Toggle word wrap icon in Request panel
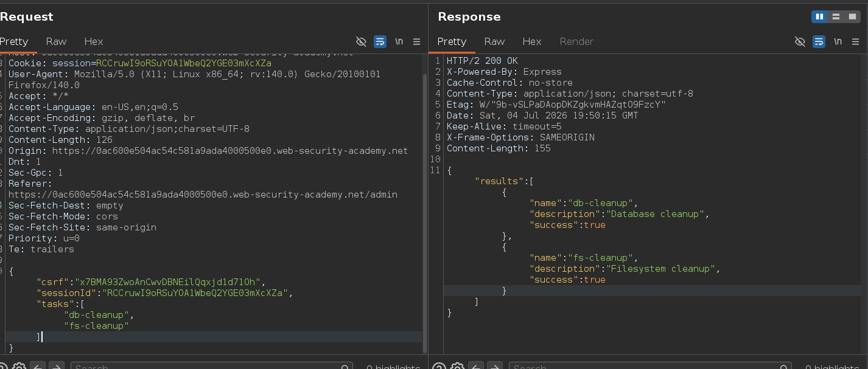Image resolution: width=868 pixels, height=369 pixels. 380,41
